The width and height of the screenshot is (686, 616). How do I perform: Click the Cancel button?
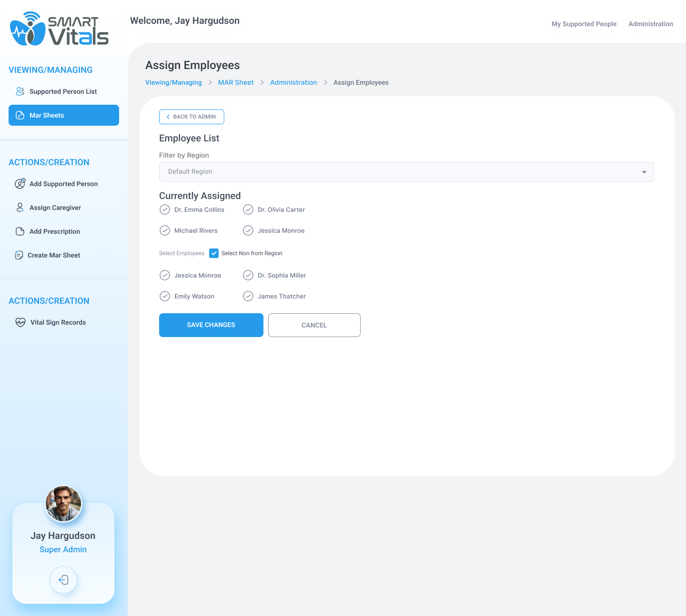314,325
